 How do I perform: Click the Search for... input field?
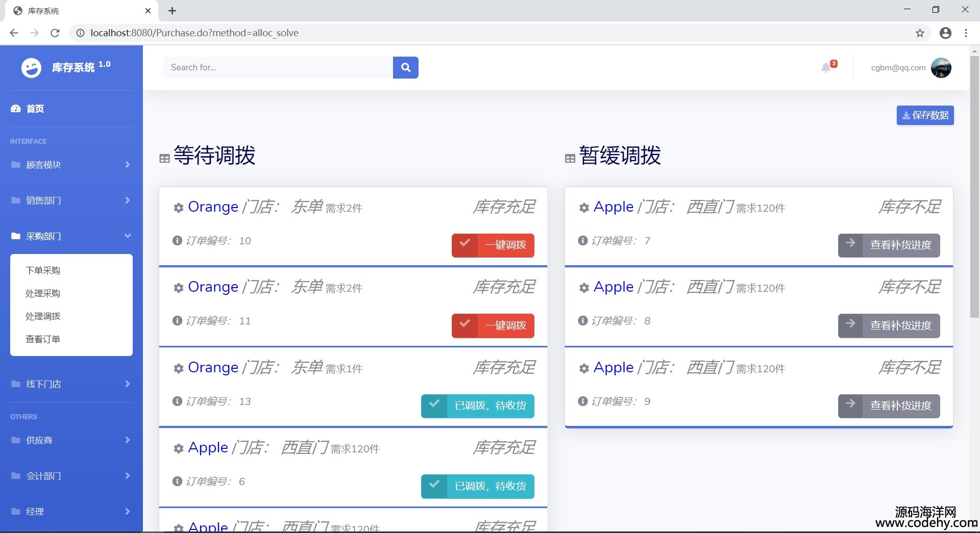278,67
